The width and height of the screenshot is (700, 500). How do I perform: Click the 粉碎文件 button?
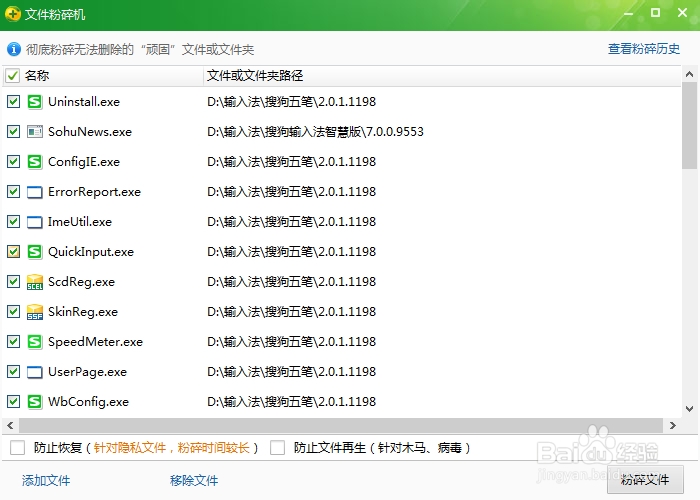[645, 479]
